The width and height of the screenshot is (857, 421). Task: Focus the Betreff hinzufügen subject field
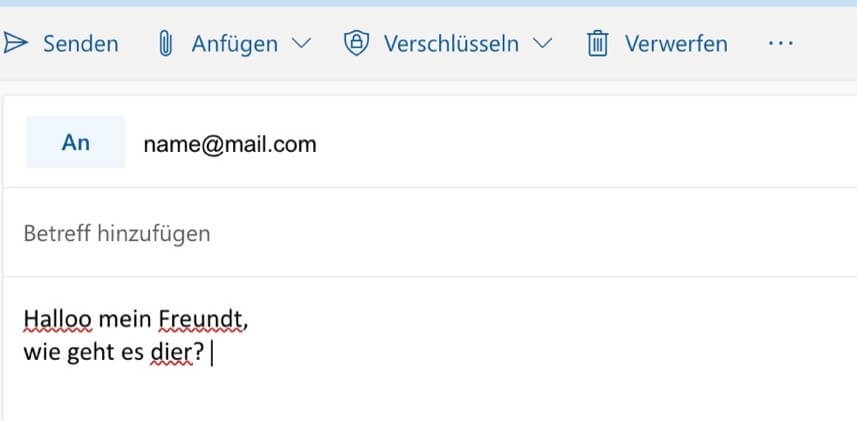(x=430, y=233)
